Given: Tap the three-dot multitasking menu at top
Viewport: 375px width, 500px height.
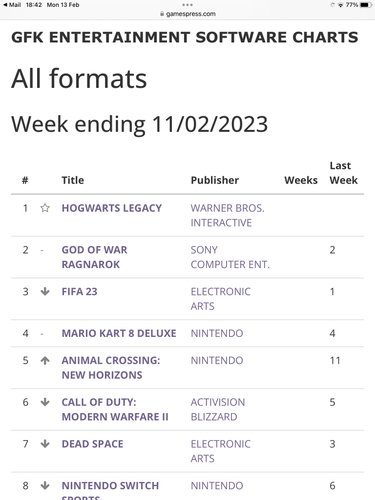Looking at the screenshot, I should coord(187,5).
